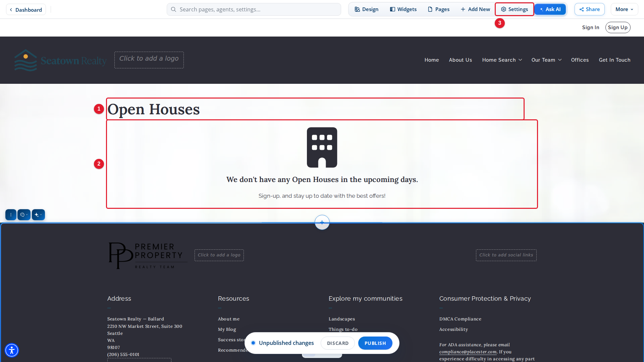Open Get In Touch nav link
This screenshot has width=644, height=362.
pos(615,60)
